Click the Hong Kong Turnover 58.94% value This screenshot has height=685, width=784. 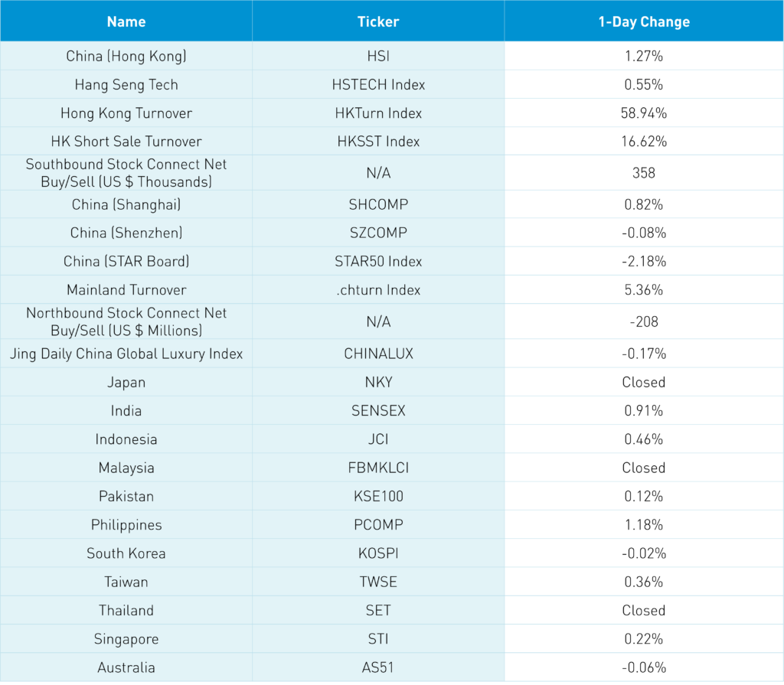644,113
